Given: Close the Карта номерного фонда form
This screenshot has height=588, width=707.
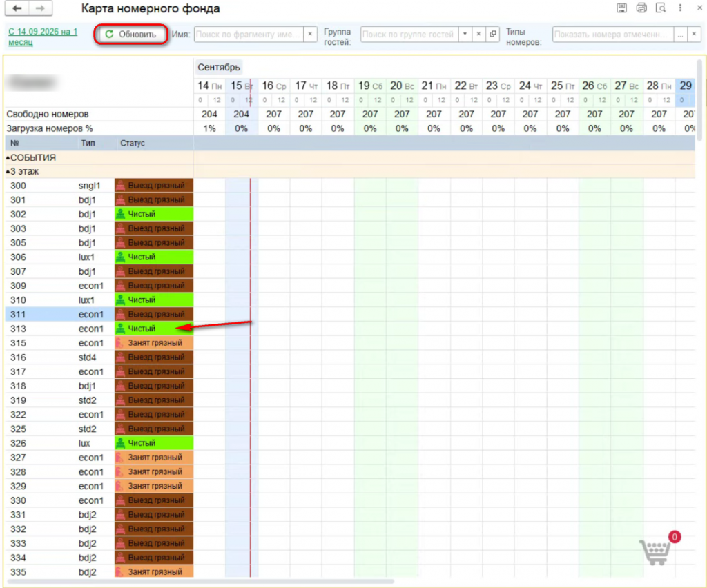Looking at the screenshot, I should tap(700, 8).
